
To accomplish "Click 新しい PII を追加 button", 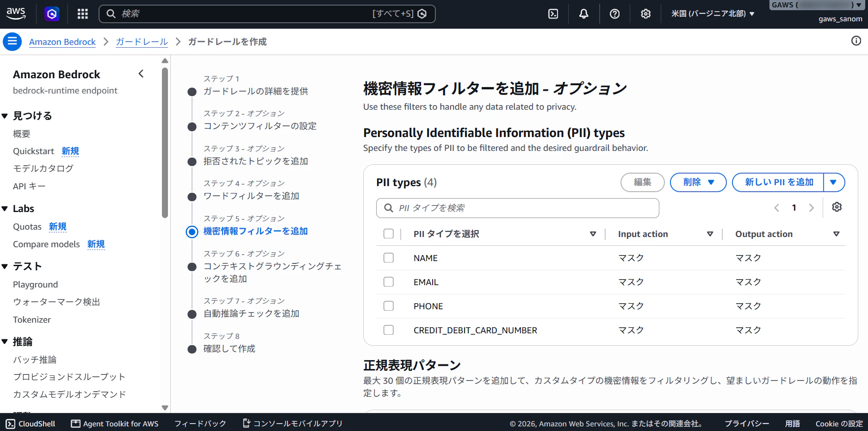I will pyautogui.click(x=779, y=182).
